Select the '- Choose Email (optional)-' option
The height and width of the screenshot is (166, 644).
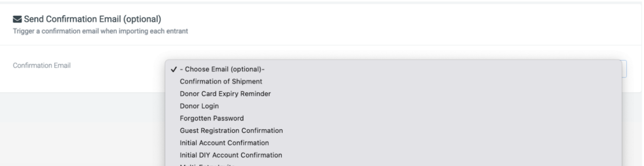tap(393, 69)
